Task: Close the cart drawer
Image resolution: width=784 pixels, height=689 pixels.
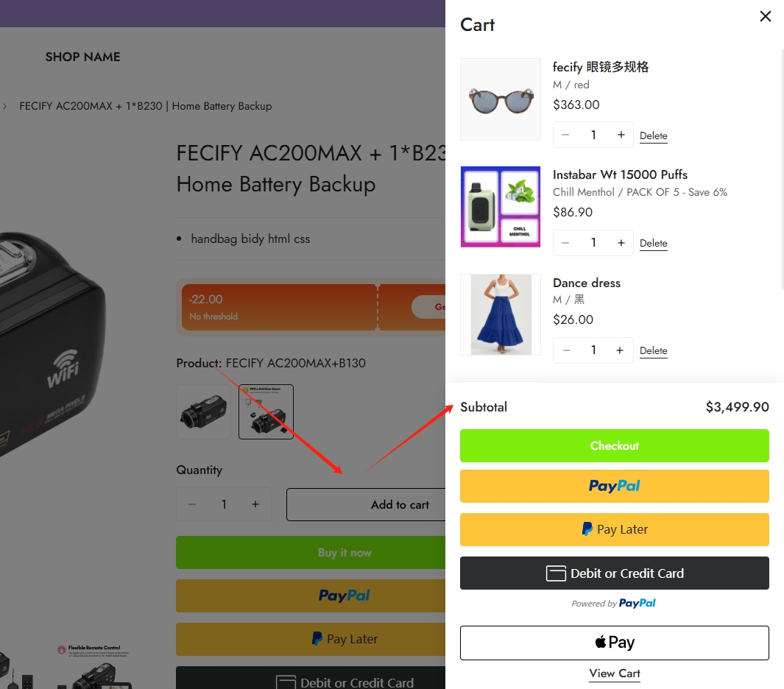Action: tap(766, 16)
